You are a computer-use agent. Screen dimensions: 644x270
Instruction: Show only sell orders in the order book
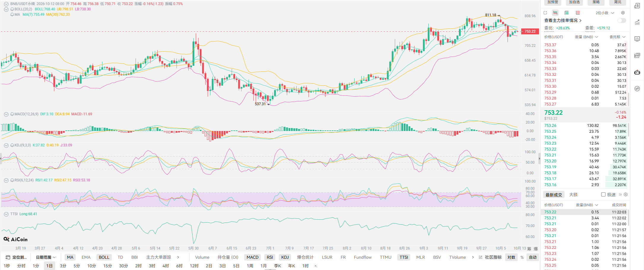point(578,13)
